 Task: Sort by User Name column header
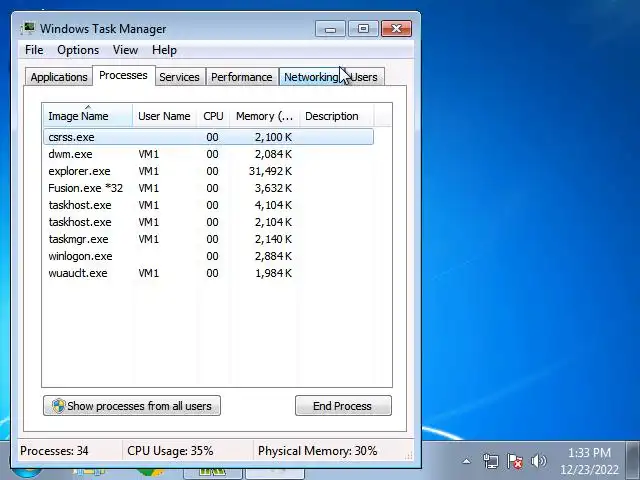pyautogui.click(x=164, y=116)
